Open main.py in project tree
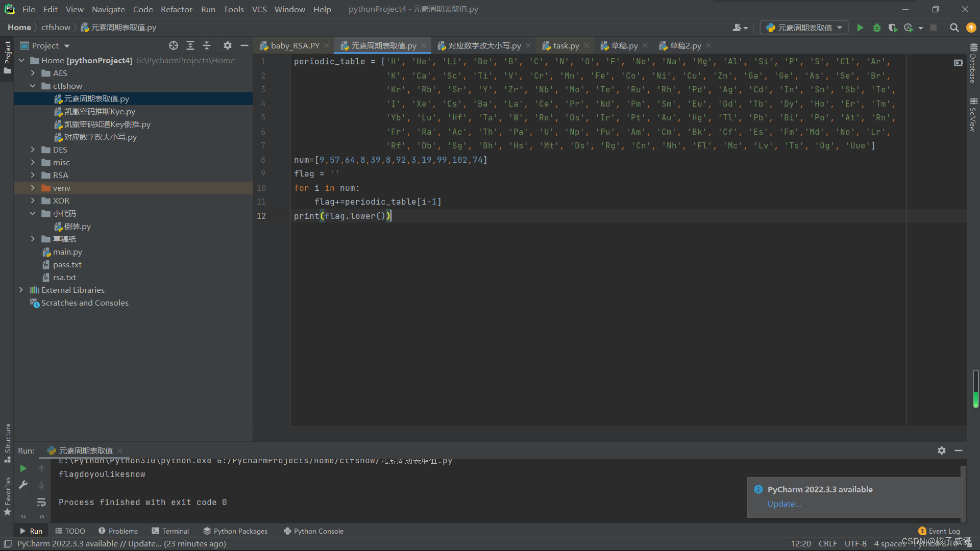This screenshot has width=980, height=551. [67, 252]
